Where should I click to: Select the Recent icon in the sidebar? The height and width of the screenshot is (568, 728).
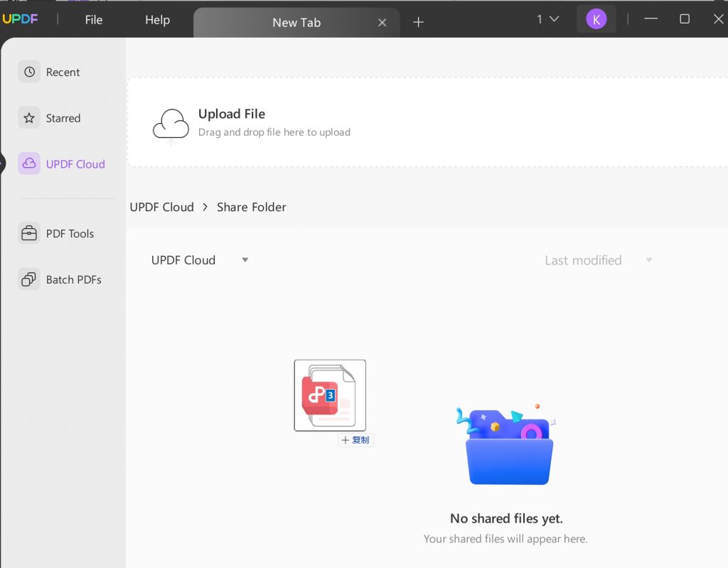coord(28,72)
